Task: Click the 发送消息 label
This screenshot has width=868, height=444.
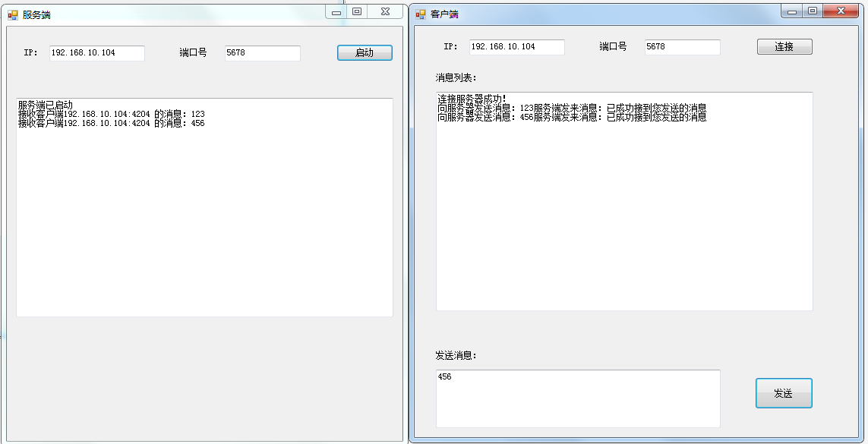Action: coord(456,355)
